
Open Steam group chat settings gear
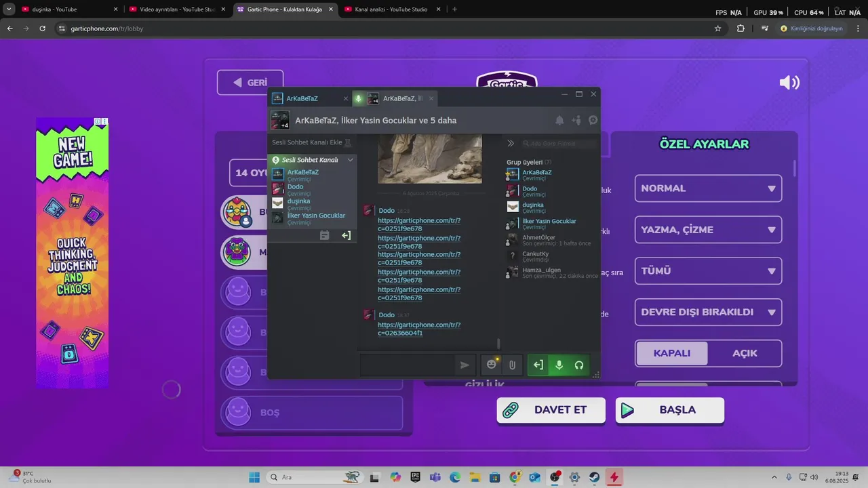(593, 120)
